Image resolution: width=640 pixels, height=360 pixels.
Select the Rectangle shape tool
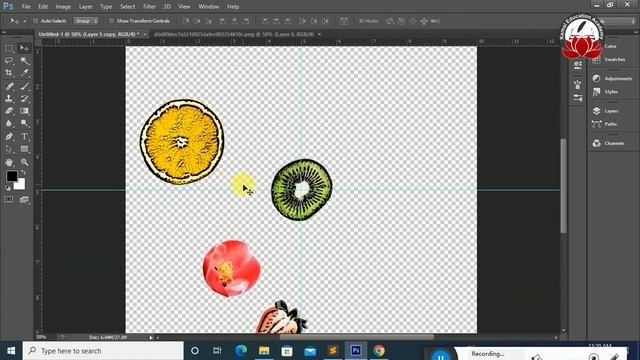(24, 149)
